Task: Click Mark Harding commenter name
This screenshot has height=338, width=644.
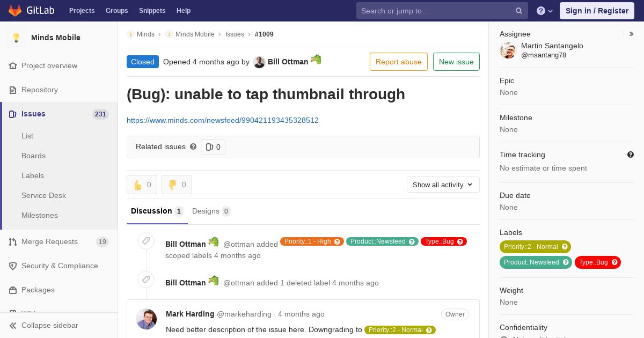Action: click(190, 314)
